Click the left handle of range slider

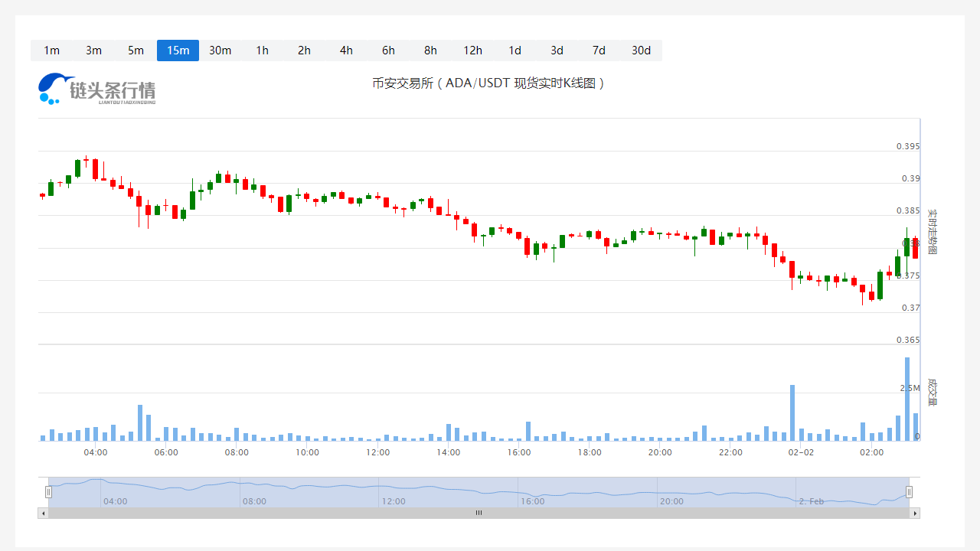pos(48,492)
